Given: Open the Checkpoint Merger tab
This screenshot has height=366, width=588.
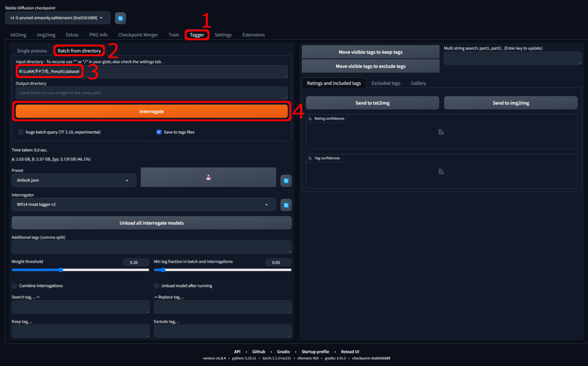Looking at the screenshot, I should (x=138, y=35).
